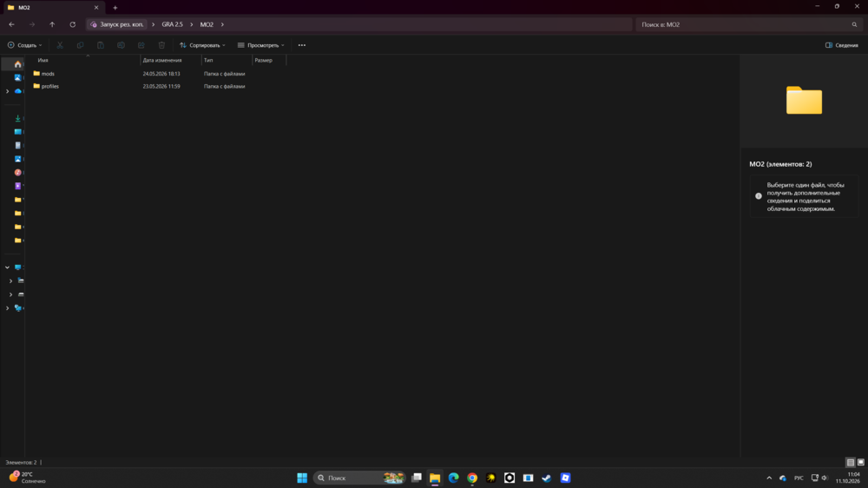Viewport: 868px width, 488px height.
Task: Click the Rename icon in toolbar
Action: pyautogui.click(x=121, y=45)
